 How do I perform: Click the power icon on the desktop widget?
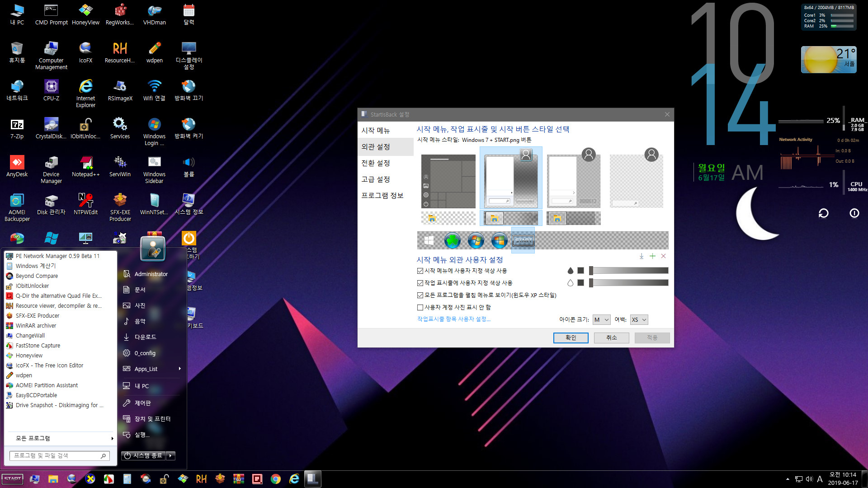click(x=854, y=213)
